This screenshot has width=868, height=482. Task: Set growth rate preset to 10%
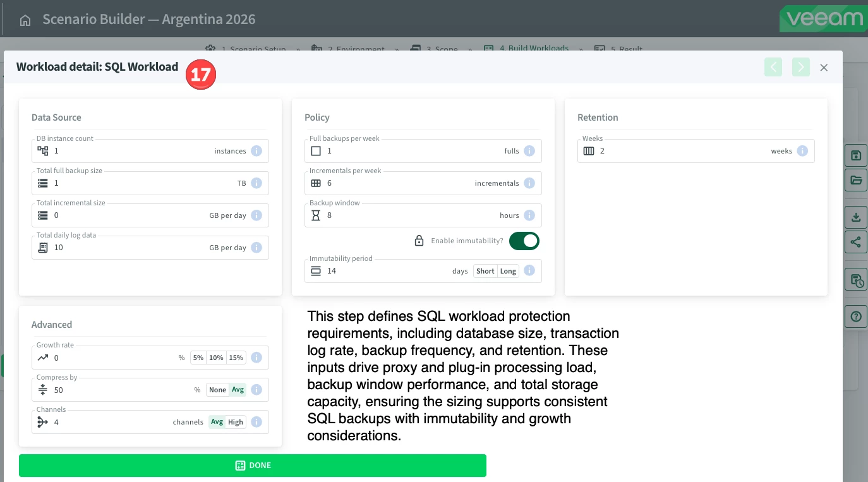pos(216,358)
